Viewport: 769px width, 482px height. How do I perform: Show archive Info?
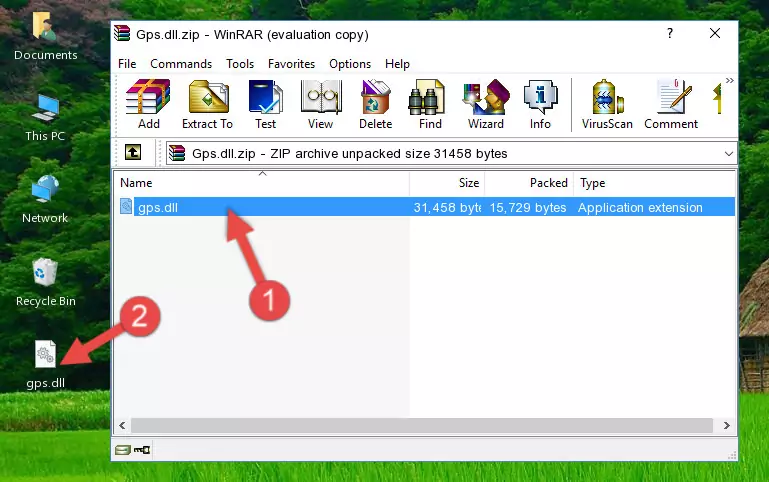540,104
